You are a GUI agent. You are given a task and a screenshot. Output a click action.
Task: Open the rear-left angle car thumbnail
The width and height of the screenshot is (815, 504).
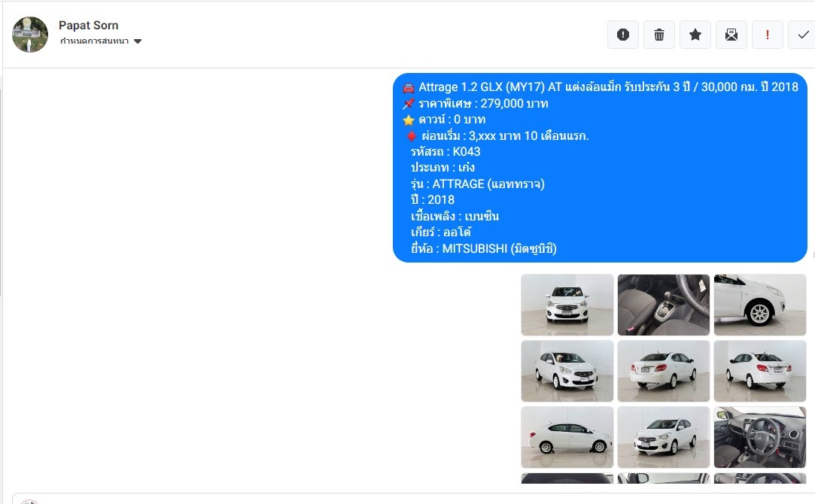point(663,371)
